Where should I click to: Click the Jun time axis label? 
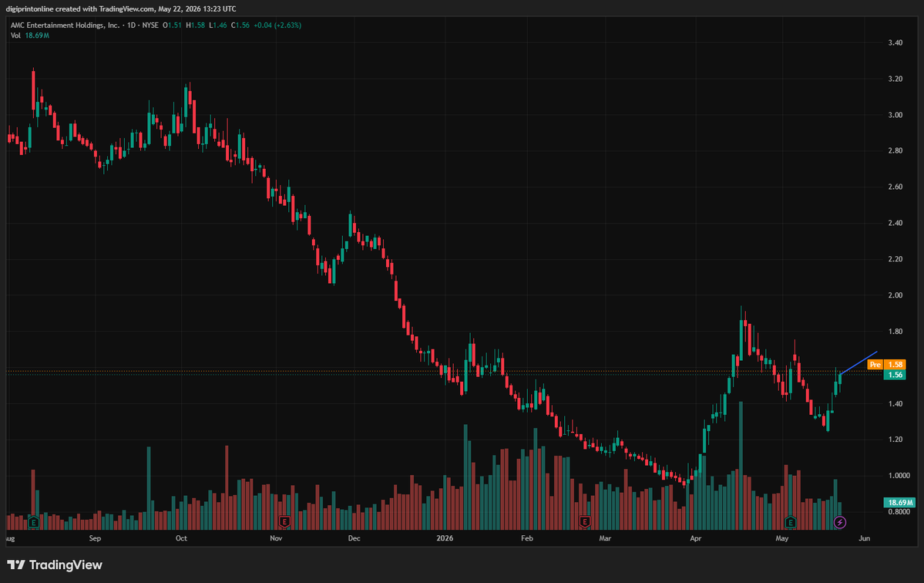[x=865, y=538]
